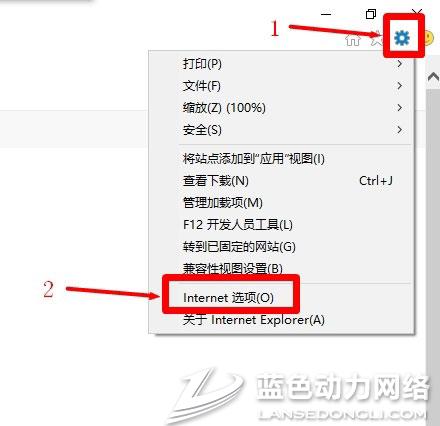Expand the 缩放(Z) submenu arrow
The width and height of the screenshot is (440, 426).
pyautogui.click(x=400, y=108)
